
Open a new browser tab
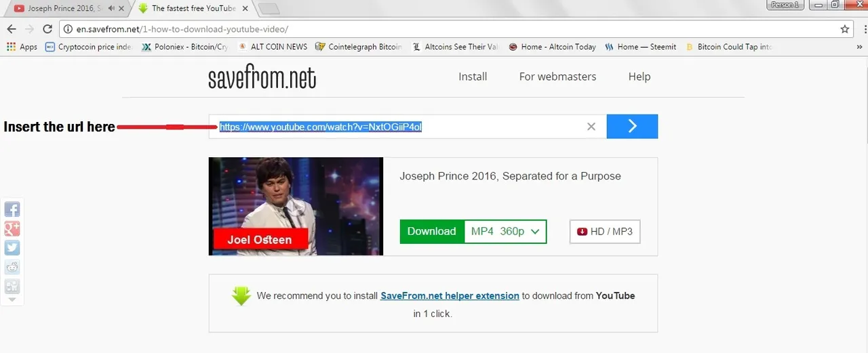pyautogui.click(x=269, y=9)
